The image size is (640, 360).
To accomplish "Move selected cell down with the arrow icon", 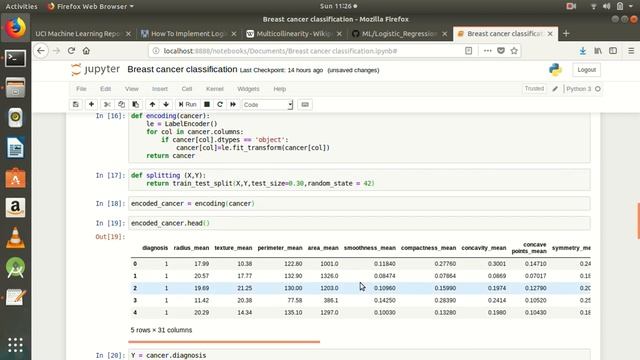I will coord(166,104).
